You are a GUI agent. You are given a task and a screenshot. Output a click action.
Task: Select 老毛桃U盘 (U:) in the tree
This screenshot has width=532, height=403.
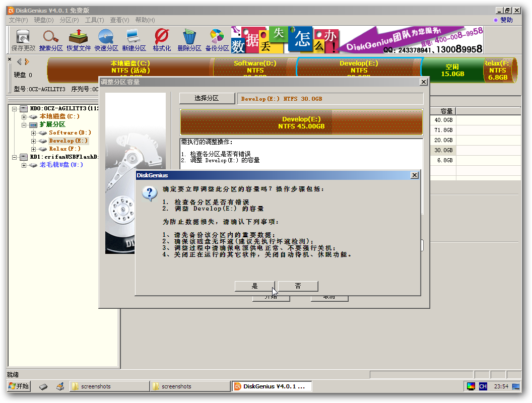(x=61, y=165)
